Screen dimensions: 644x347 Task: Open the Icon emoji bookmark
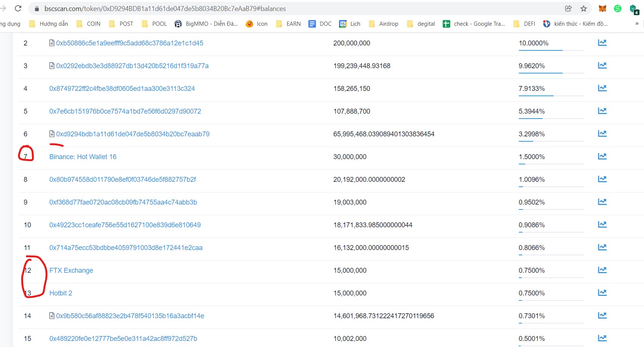[257, 24]
